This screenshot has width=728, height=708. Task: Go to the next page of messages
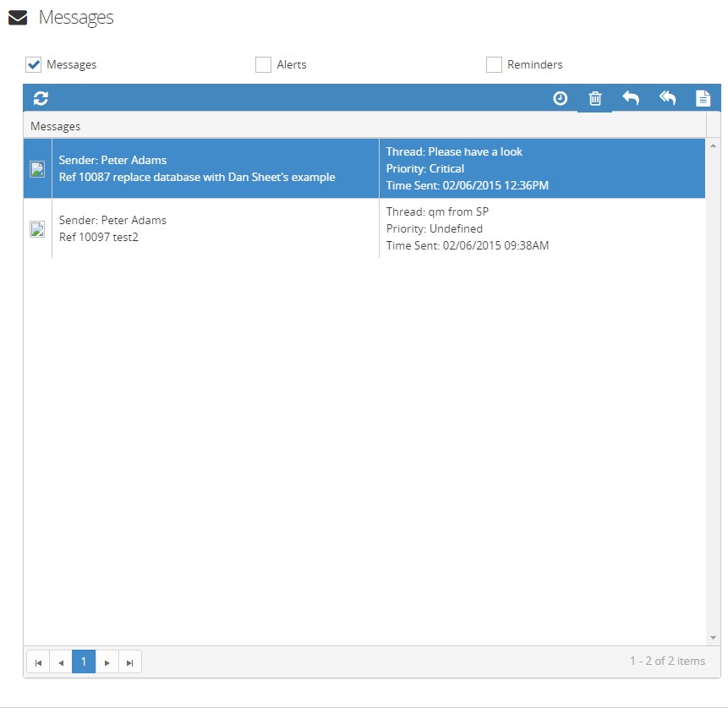click(x=107, y=661)
